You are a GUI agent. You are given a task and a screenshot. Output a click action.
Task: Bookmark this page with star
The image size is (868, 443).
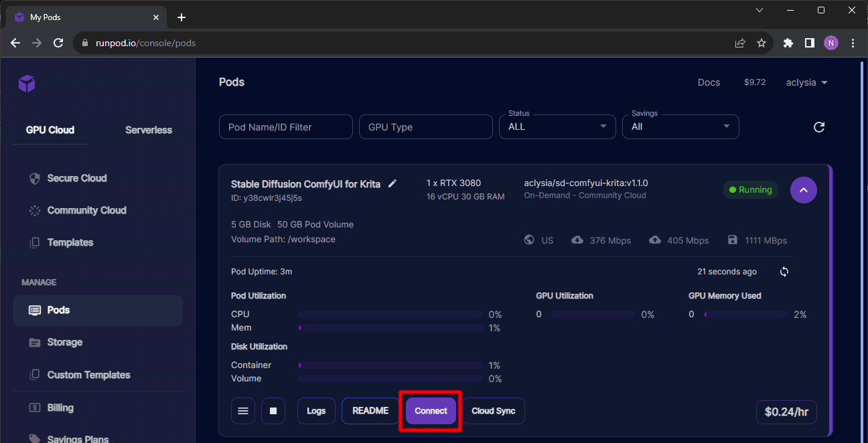(x=762, y=43)
